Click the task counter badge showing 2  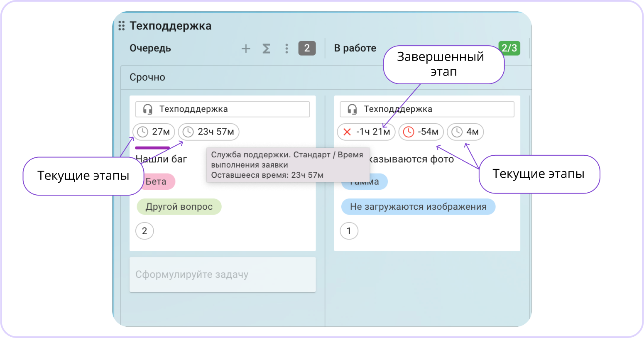307,48
